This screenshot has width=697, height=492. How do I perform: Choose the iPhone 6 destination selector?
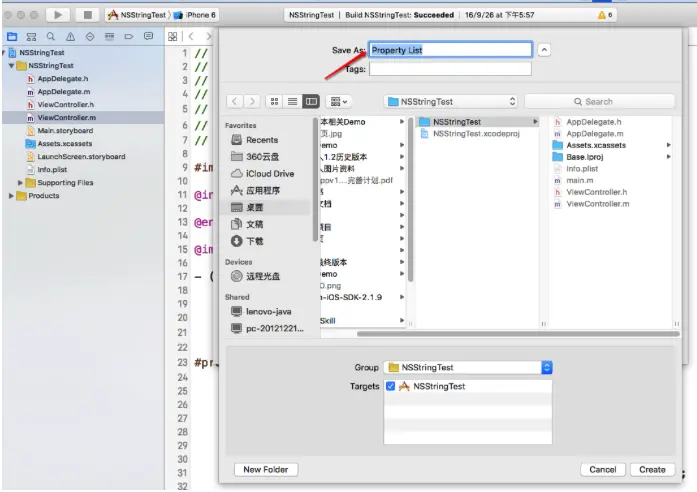click(x=196, y=15)
